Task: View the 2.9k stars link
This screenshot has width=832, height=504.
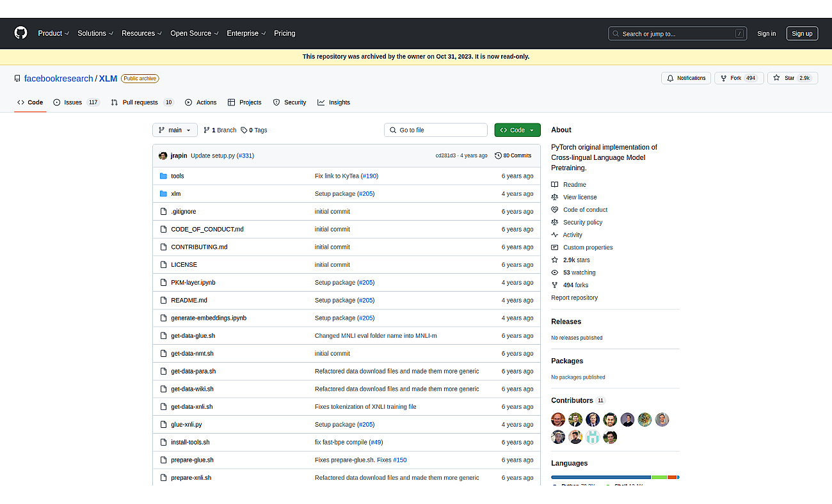Action: (570, 260)
